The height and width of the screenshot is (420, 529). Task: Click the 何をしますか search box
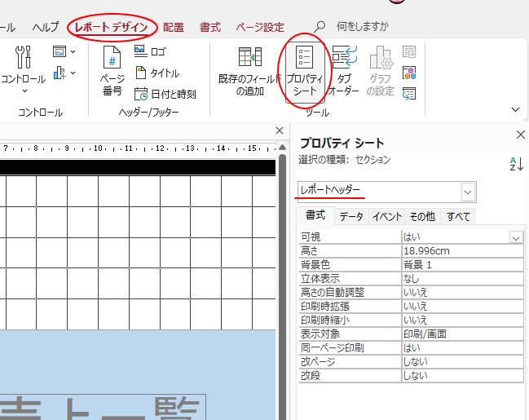pos(363,26)
